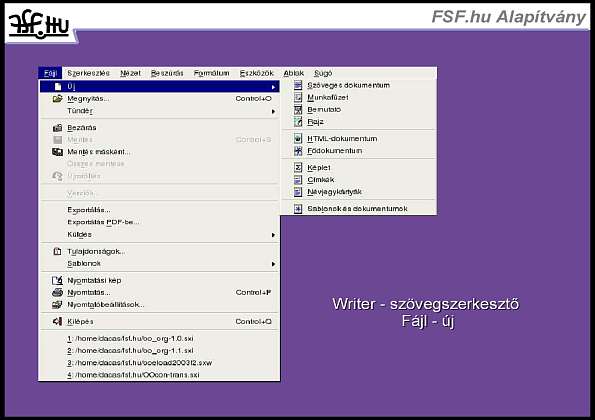Create new Rajz
Image resolution: width=595 pixels, height=420 pixels.
[x=359, y=122]
